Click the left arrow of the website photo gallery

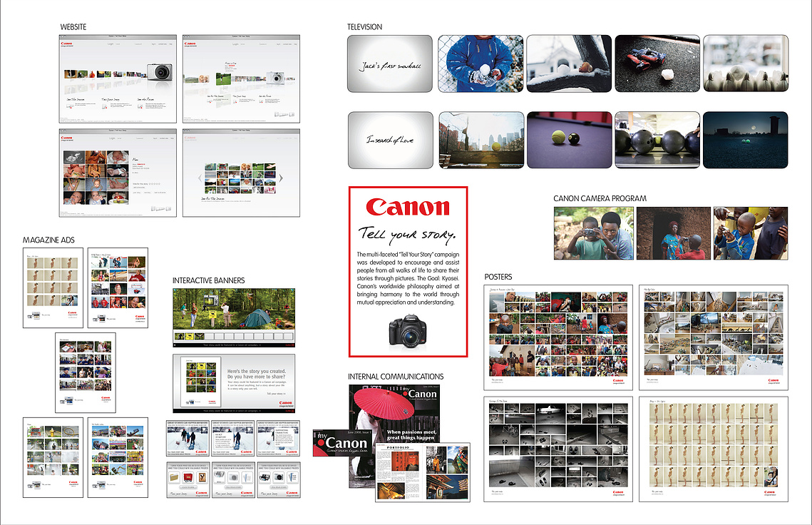pos(200,178)
